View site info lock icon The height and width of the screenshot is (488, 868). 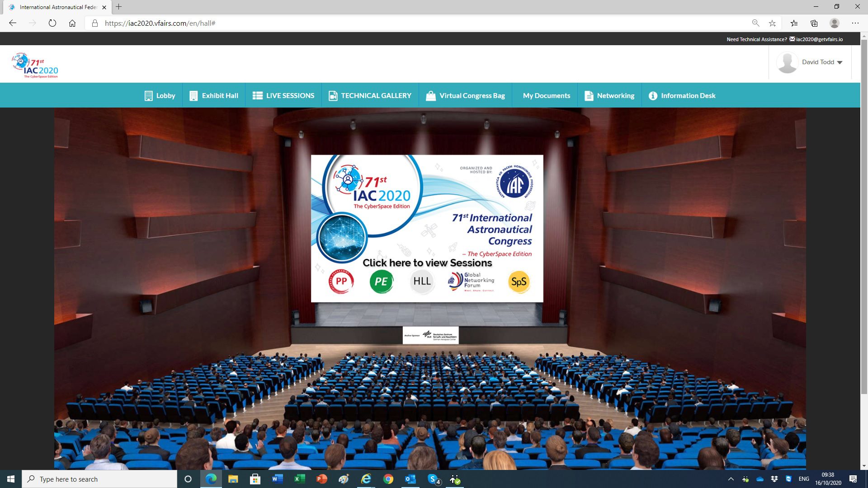95,23
